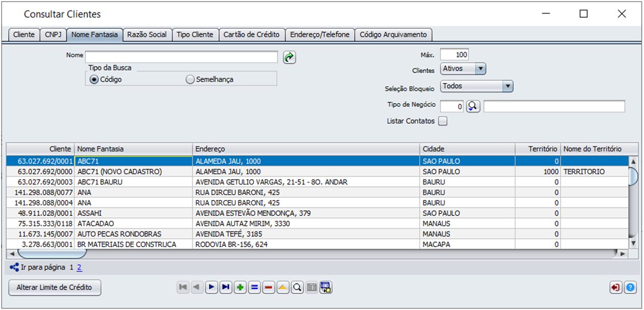Open Tipo de Negócio lookup magnifier
Image resolution: width=644 pixels, height=310 pixels.
(x=473, y=106)
